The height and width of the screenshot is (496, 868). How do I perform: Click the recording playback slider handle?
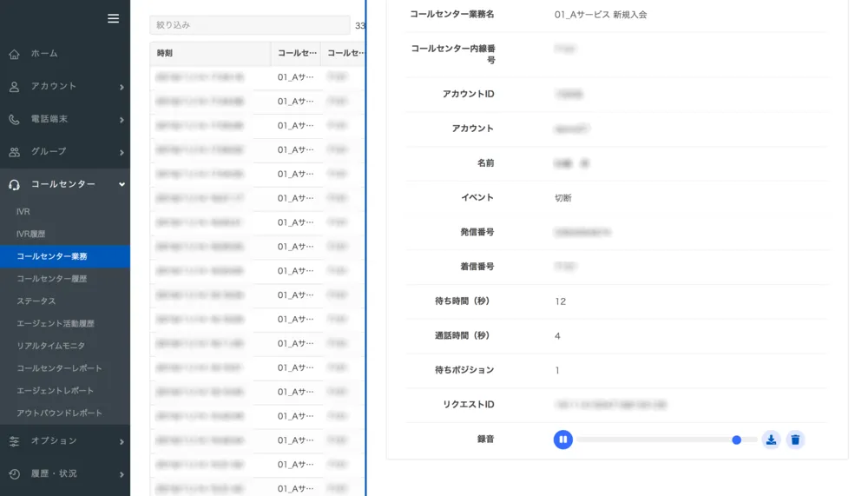pyautogui.click(x=736, y=440)
